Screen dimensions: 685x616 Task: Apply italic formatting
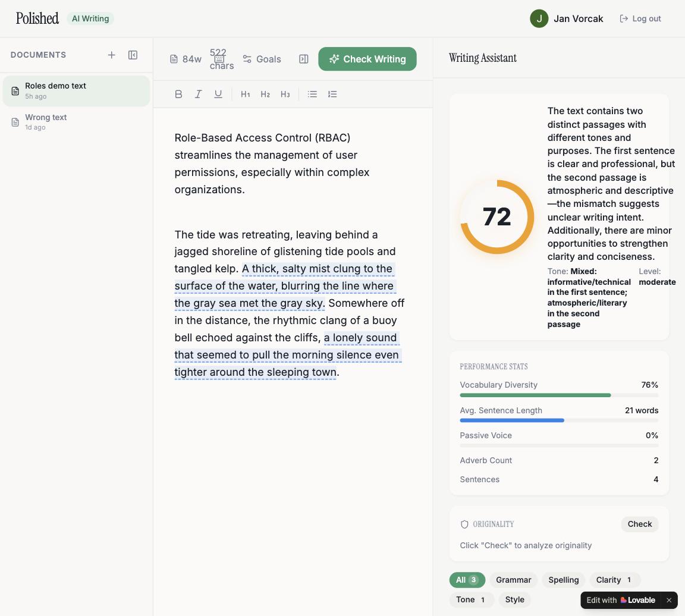tap(199, 94)
